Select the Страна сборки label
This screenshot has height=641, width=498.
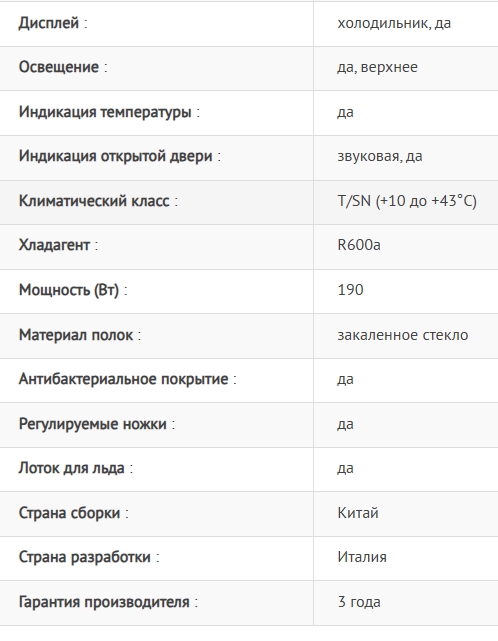point(73,513)
